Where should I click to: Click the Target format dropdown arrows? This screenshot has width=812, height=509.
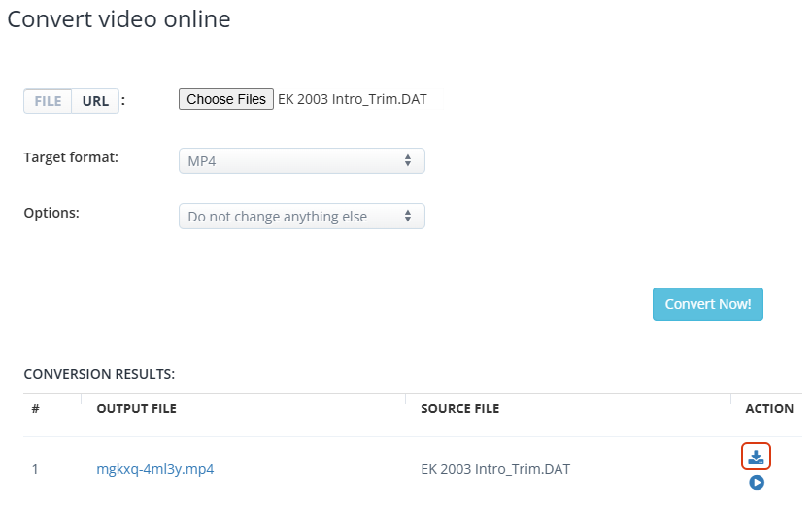408,161
